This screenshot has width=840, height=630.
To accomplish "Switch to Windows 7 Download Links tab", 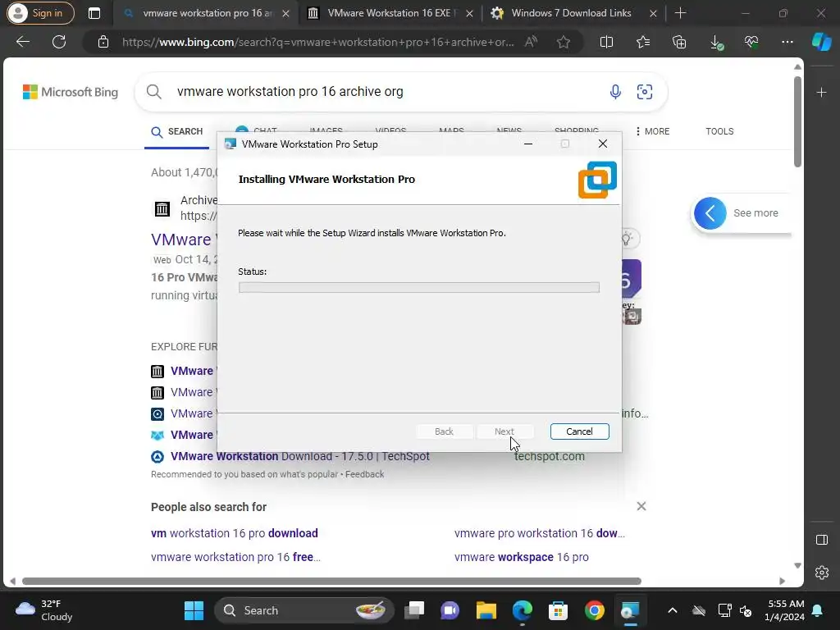I will click(x=573, y=13).
